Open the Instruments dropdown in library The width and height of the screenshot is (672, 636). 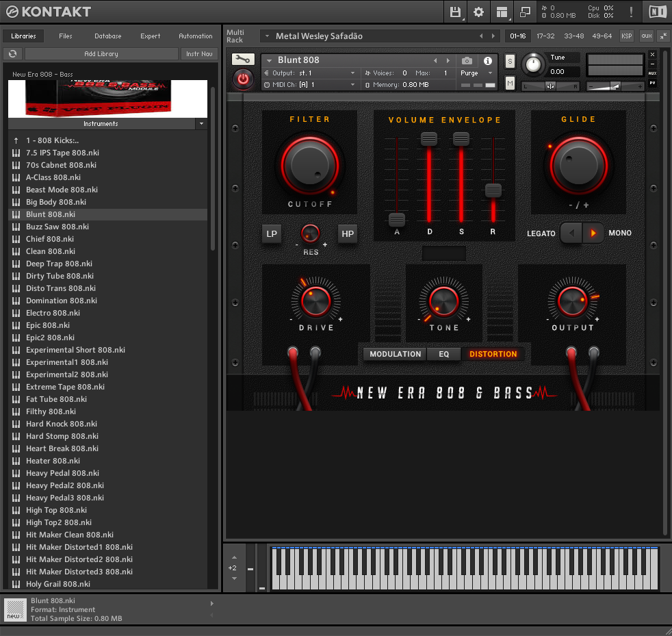click(x=201, y=123)
